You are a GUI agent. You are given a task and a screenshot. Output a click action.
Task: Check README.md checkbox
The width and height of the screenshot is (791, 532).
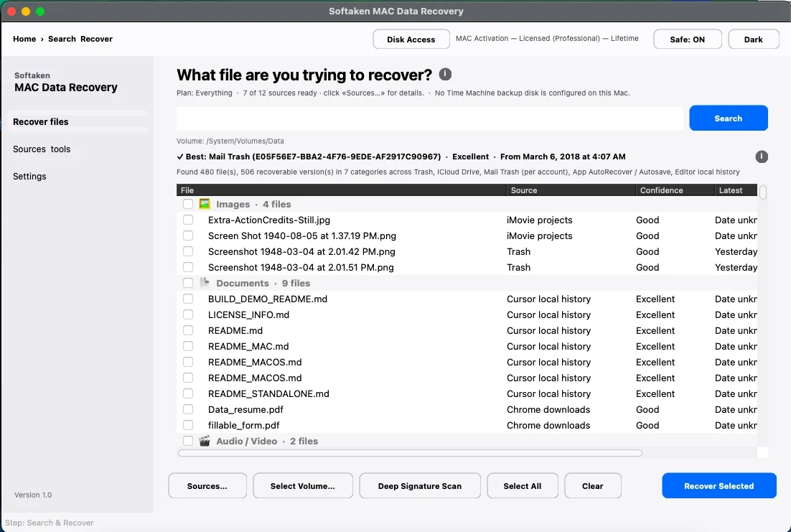point(187,330)
